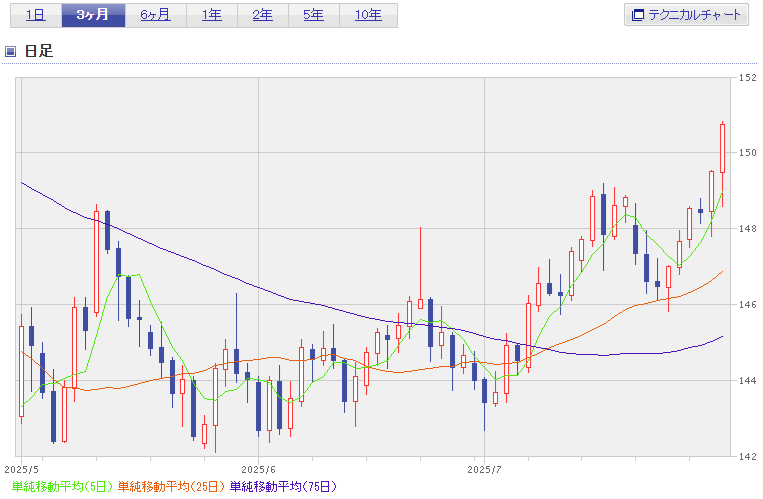Click the 150 price axis label
763x499 pixels.
pyautogui.click(x=748, y=153)
